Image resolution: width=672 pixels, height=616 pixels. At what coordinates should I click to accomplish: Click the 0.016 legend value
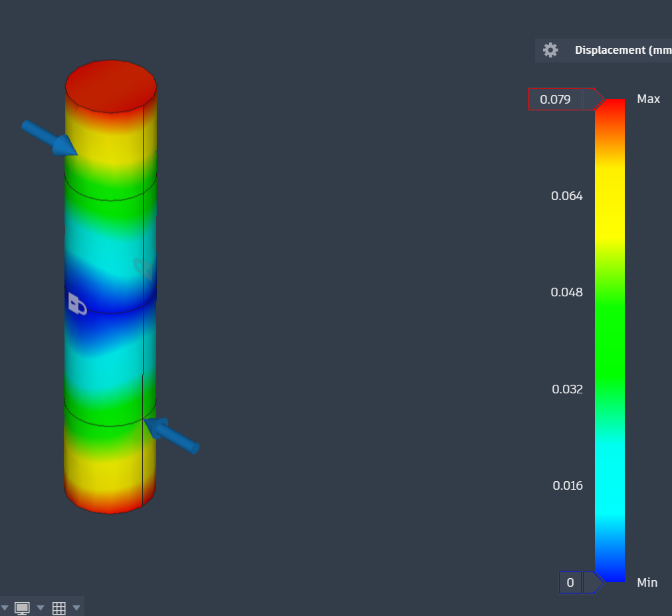coord(568,486)
